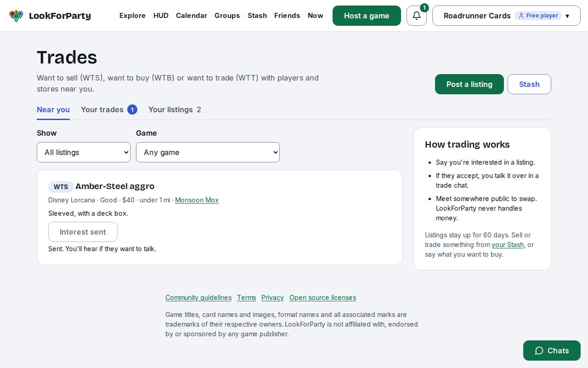Viewport: 588px width, 368px height.
Task: Navigate to Groups
Action: (x=227, y=16)
